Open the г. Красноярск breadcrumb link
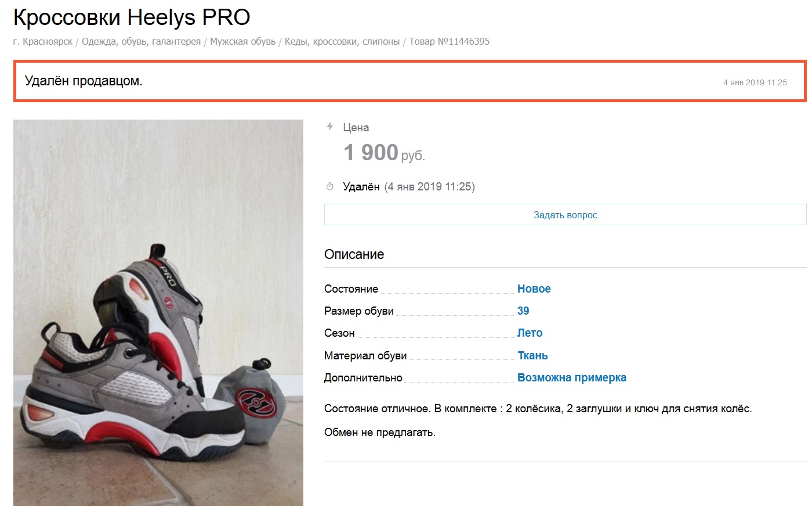The height and width of the screenshot is (519, 812). [43, 42]
